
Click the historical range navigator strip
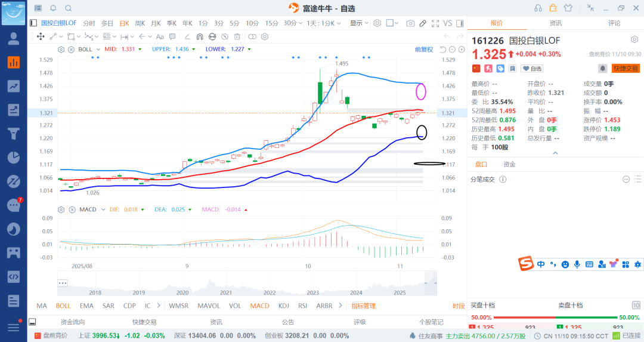click(x=247, y=284)
